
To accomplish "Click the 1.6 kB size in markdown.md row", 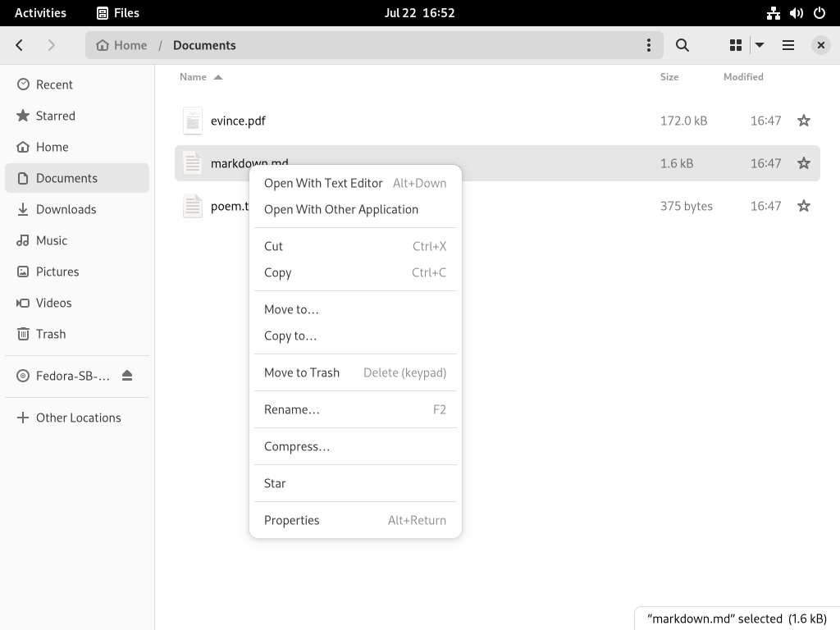I will coord(677,163).
